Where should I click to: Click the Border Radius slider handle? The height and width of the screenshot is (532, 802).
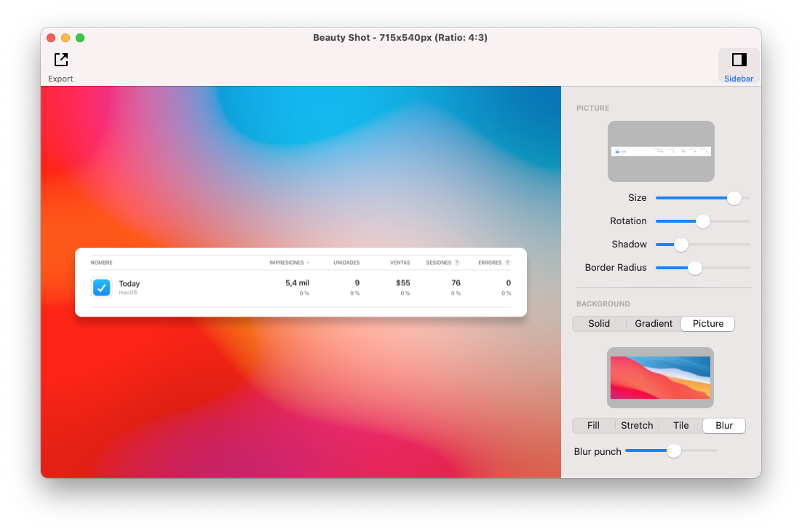pos(694,268)
